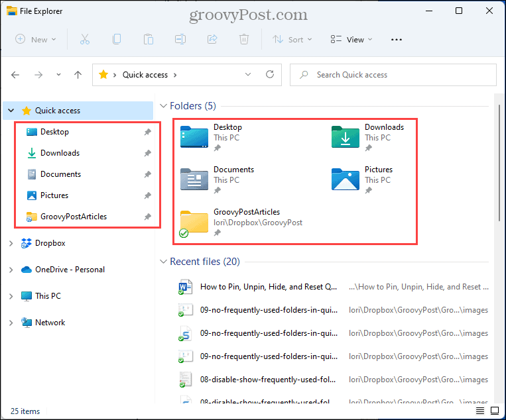Expand the Dropbox tree node
The height and width of the screenshot is (420, 506).
tap(11, 243)
